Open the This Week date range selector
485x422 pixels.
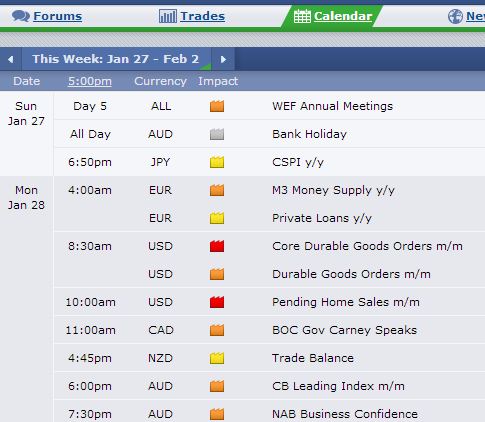pos(116,59)
